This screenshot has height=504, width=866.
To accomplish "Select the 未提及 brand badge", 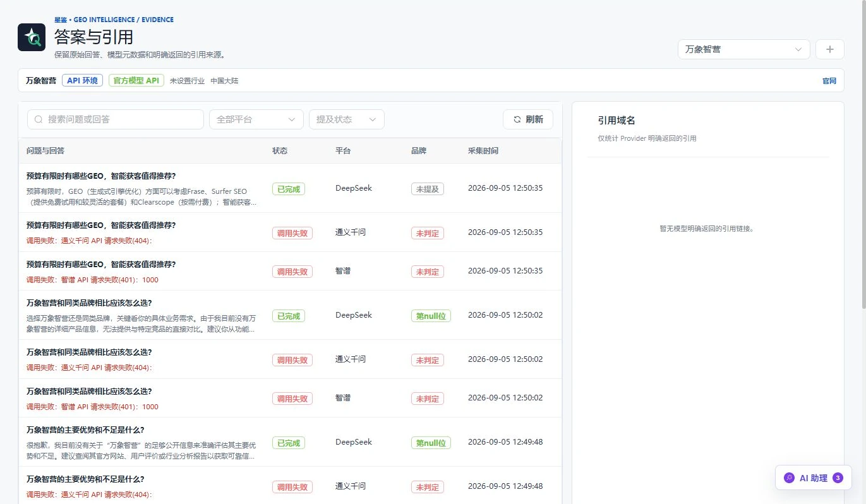I will [428, 189].
